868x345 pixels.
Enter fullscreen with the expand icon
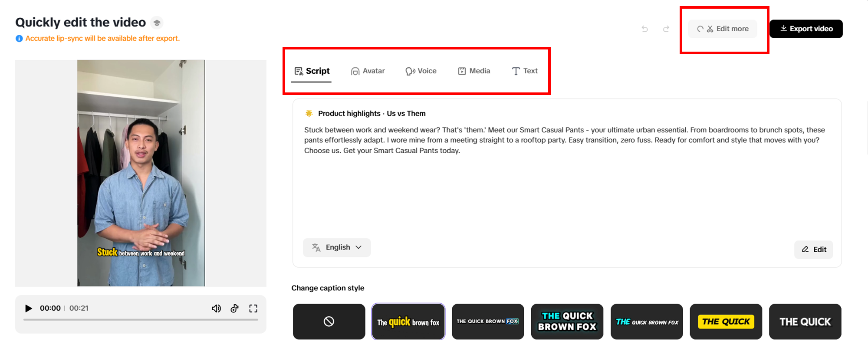pyautogui.click(x=253, y=308)
